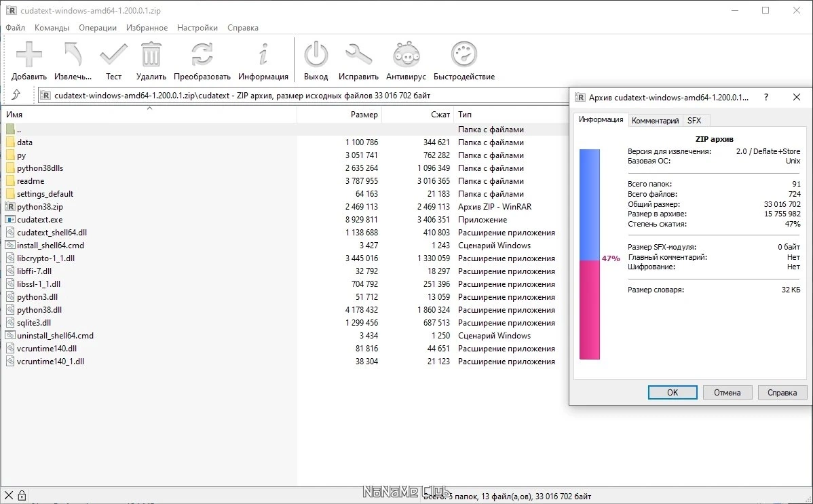The height and width of the screenshot is (504, 813).
Task: Sort by the Сжат column header
Action: coord(418,114)
